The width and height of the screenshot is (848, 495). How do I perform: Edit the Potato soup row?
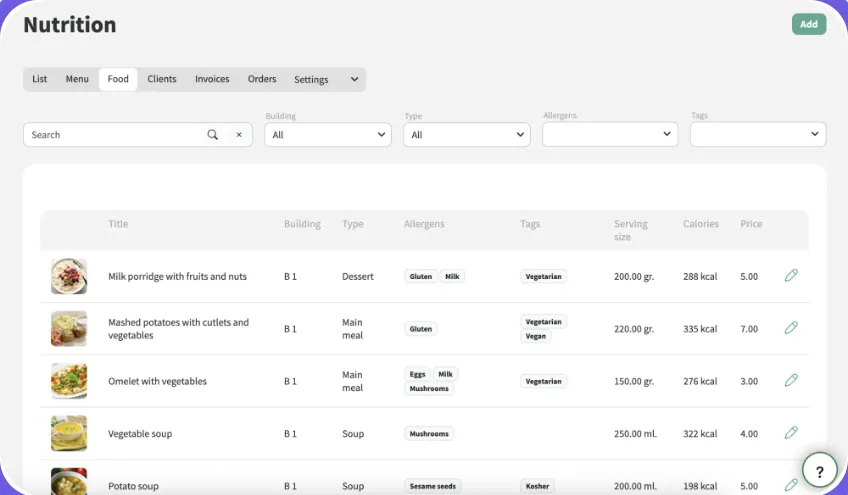(x=791, y=485)
